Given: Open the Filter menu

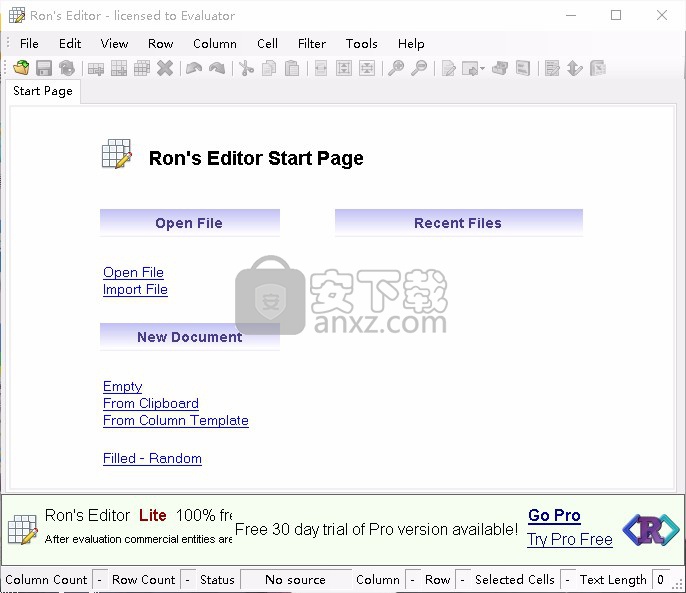Looking at the screenshot, I should pyautogui.click(x=312, y=44).
